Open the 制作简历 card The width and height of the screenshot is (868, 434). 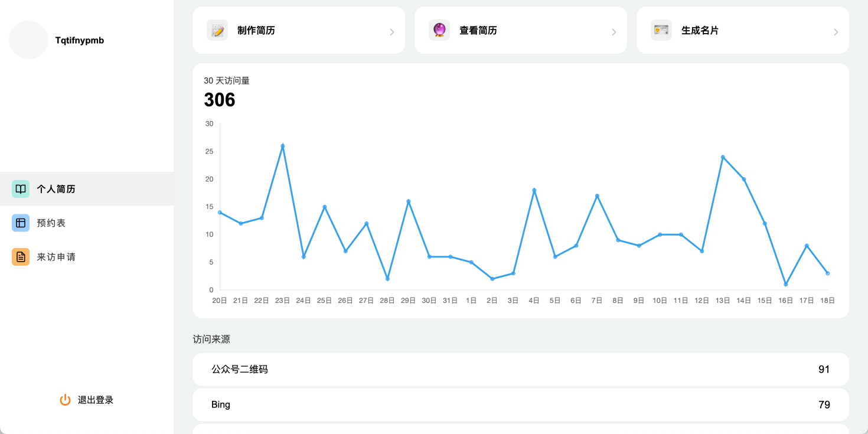[299, 30]
